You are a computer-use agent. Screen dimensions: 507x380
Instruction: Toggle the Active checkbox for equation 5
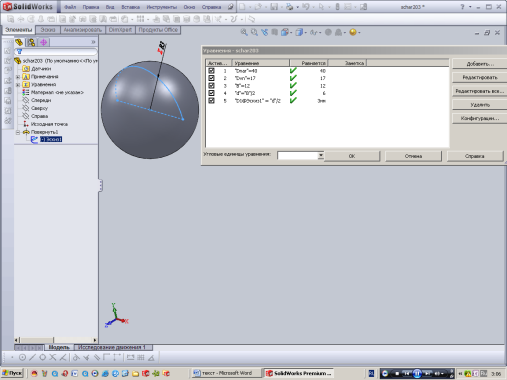211,100
